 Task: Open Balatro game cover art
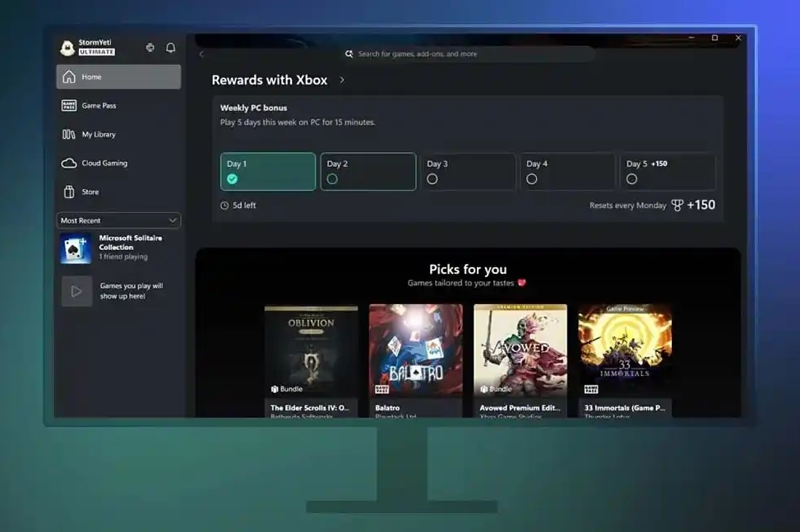click(416, 350)
